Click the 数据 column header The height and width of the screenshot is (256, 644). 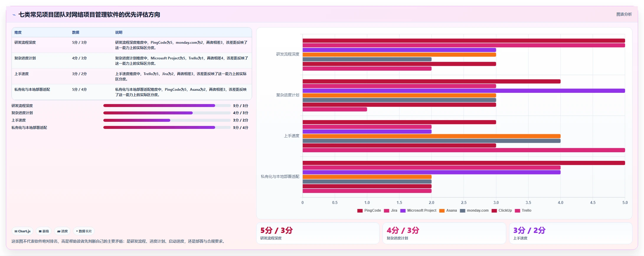76,33
